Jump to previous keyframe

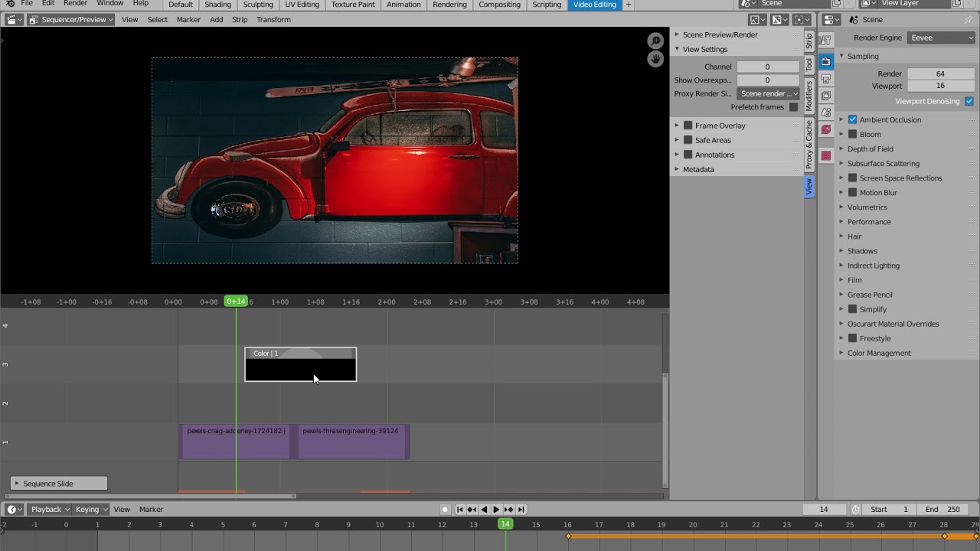coord(472,510)
